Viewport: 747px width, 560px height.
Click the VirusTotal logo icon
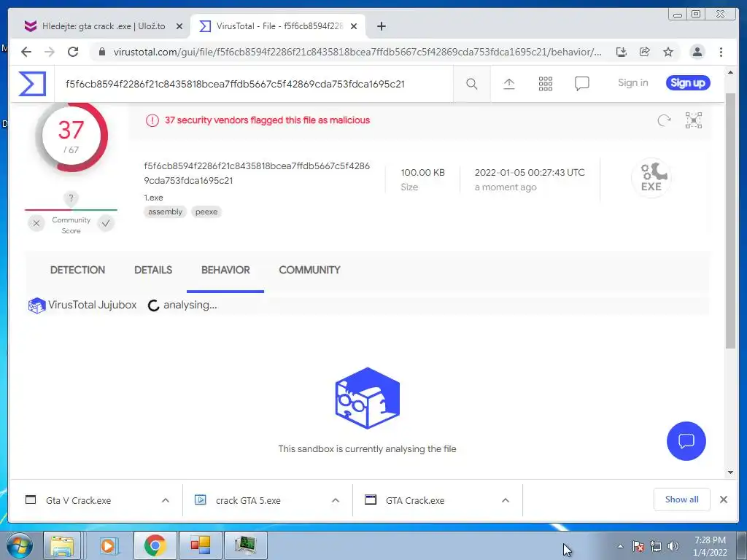[32, 84]
